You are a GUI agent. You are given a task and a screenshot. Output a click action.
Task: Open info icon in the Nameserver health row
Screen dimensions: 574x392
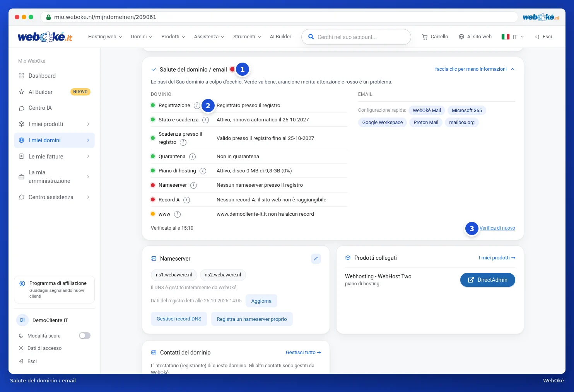(x=194, y=185)
